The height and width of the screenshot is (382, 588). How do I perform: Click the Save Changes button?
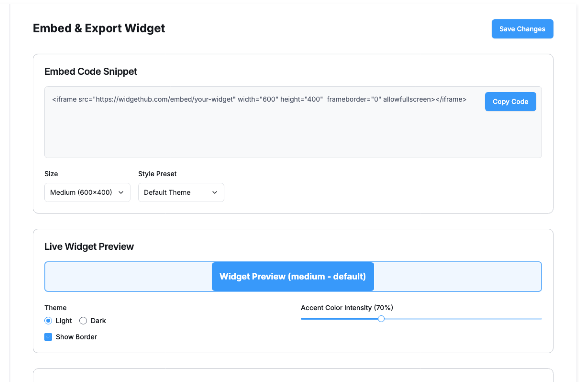tap(522, 29)
